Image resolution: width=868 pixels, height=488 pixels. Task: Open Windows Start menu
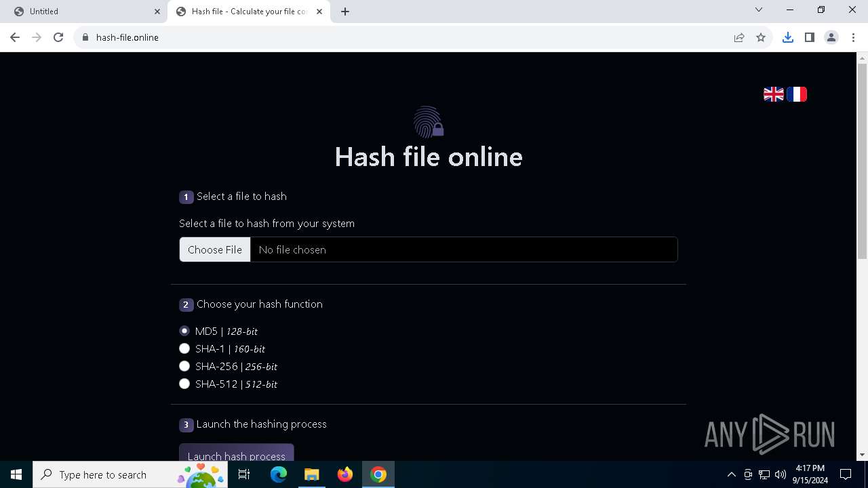[16, 474]
